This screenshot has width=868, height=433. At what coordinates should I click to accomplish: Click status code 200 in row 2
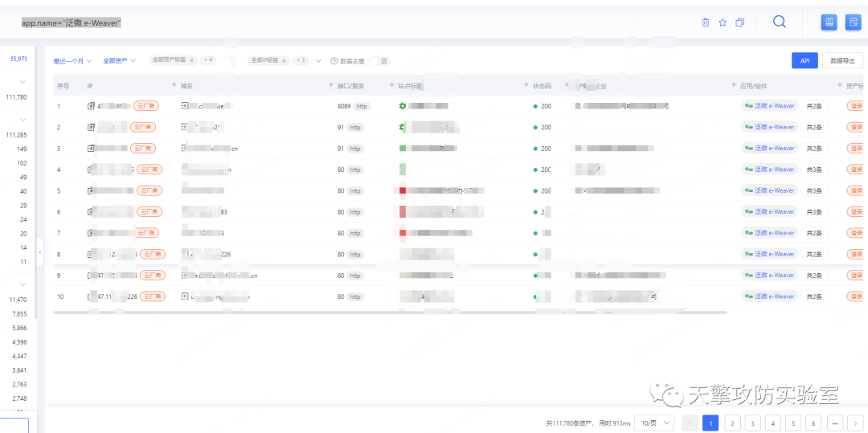click(546, 127)
